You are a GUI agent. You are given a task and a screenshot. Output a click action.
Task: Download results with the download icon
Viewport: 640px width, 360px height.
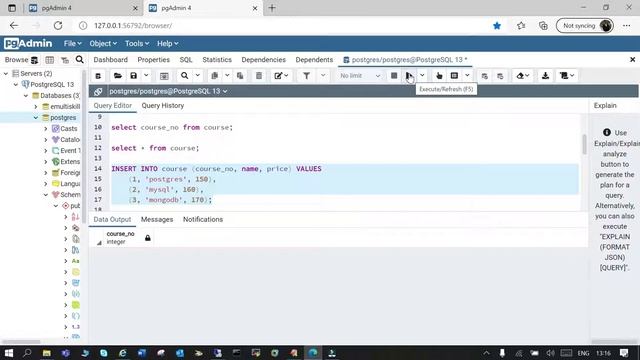click(545, 76)
